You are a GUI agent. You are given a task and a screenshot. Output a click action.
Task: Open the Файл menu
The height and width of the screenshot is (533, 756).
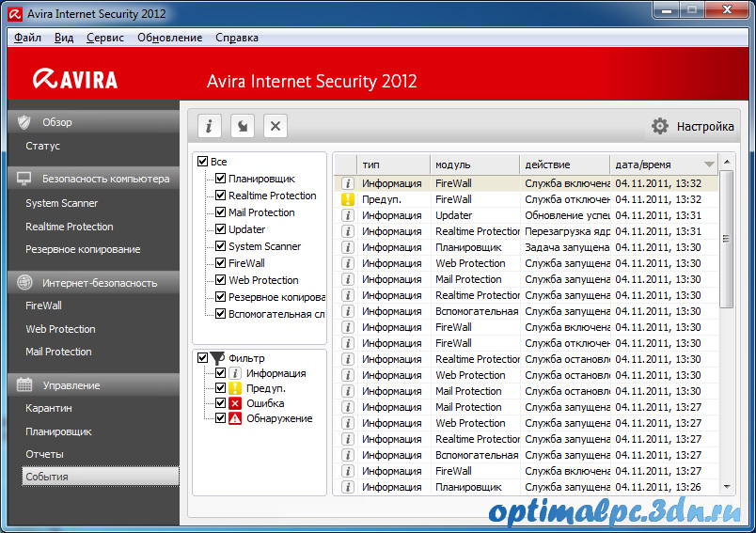click(27, 38)
